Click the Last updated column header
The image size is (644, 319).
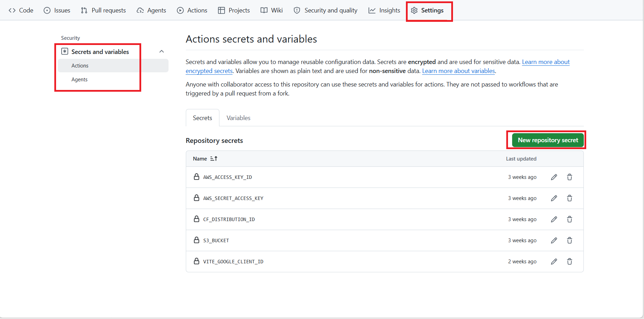point(521,158)
